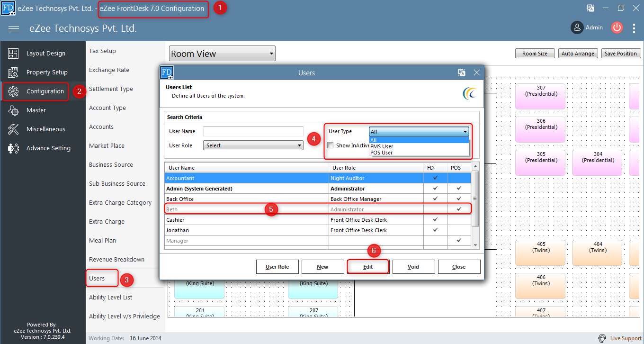Sort by User Name column header

tap(246, 168)
